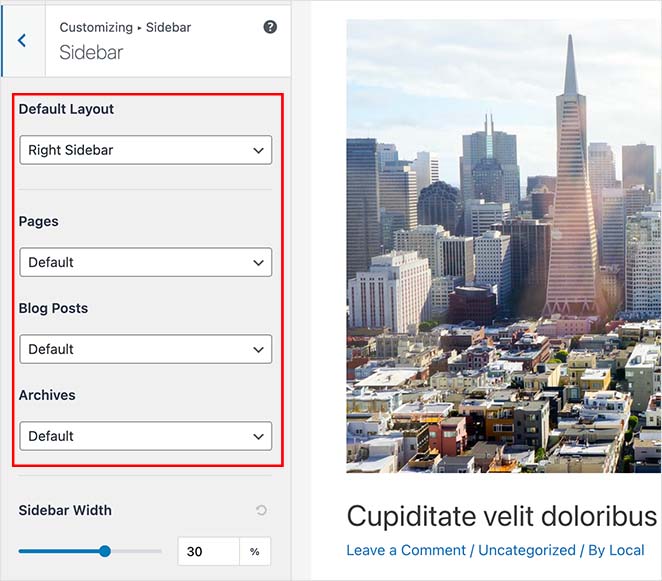Open the Default Layout dropdown
662x581 pixels.
[145, 150]
